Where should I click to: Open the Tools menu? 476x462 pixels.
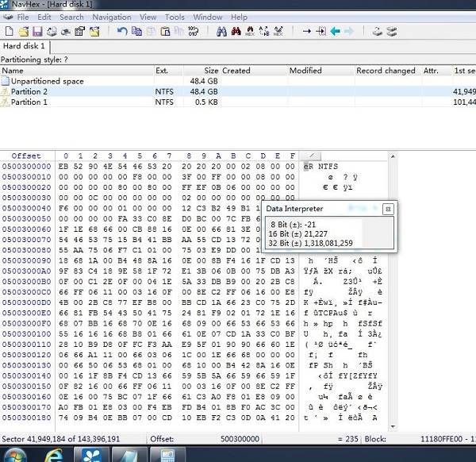point(175,17)
